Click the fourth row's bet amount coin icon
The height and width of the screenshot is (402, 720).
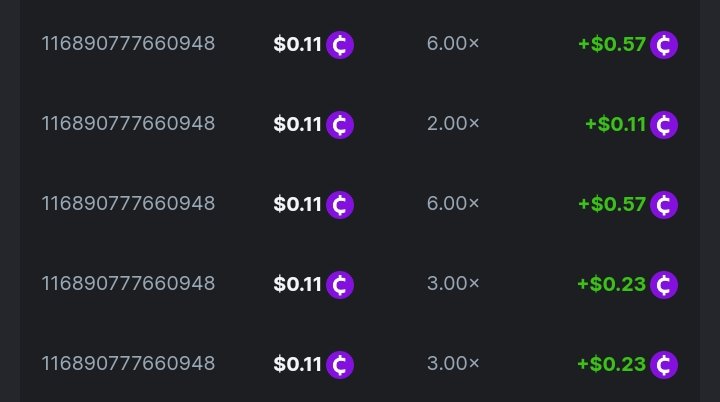point(340,284)
